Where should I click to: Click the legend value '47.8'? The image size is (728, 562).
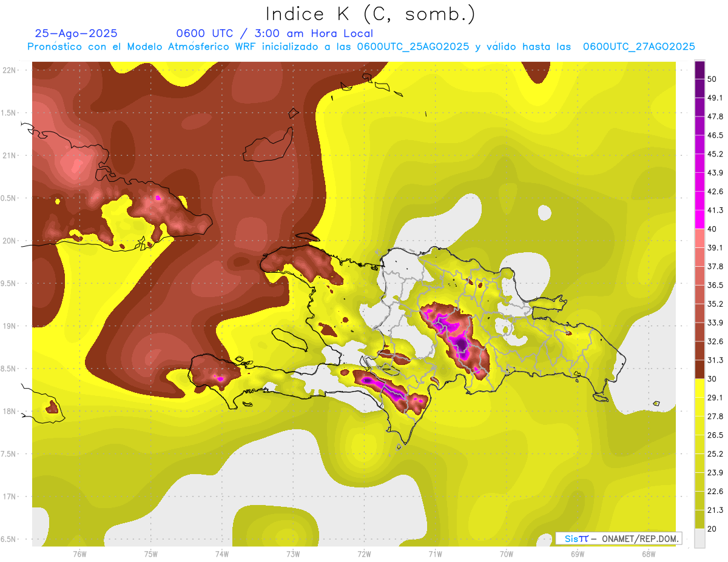click(715, 117)
